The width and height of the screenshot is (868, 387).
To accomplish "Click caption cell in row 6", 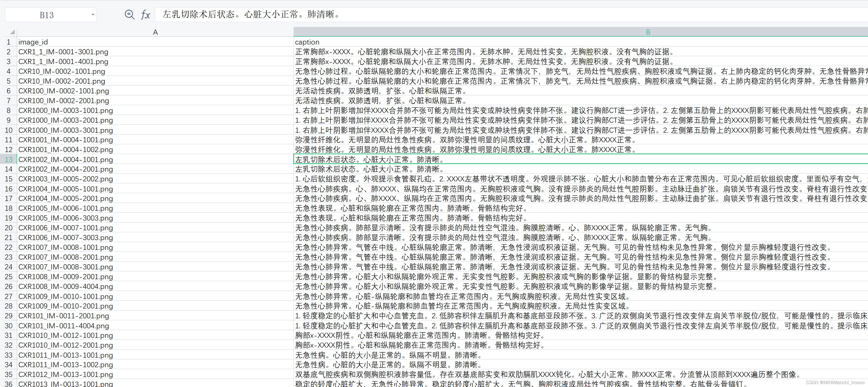I will [x=381, y=91].
